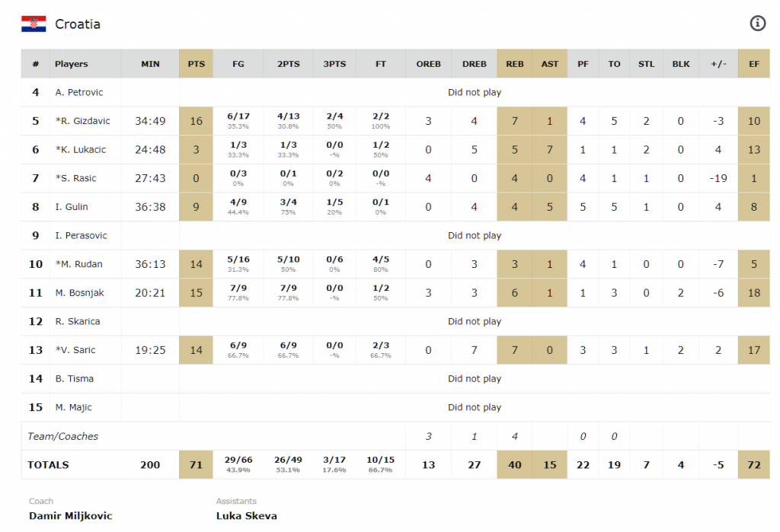This screenshot has width=780, height=532.
Task: Select the MIN column header
Action: pyautogui.click(x=150, y=64)
